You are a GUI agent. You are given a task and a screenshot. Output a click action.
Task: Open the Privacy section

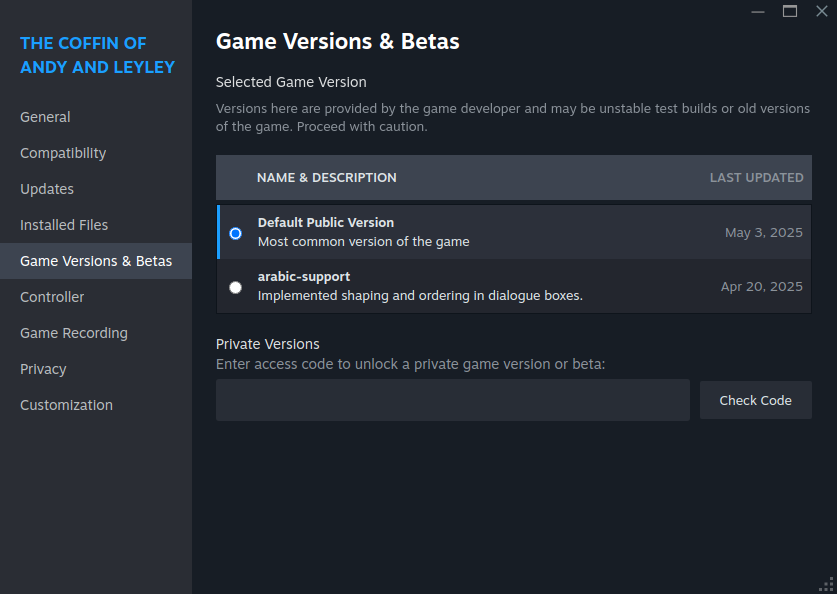click(43, 369)
